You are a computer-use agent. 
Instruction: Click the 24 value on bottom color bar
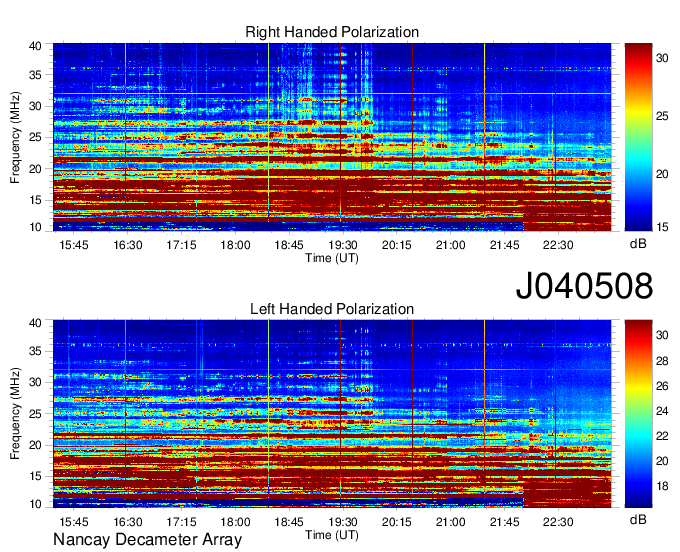point(662,411)
